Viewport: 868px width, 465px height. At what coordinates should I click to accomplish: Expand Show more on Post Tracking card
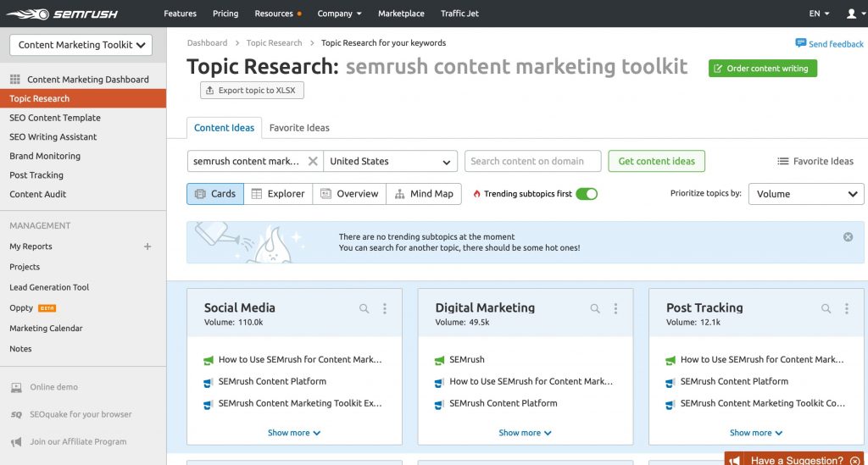[755, 433]
